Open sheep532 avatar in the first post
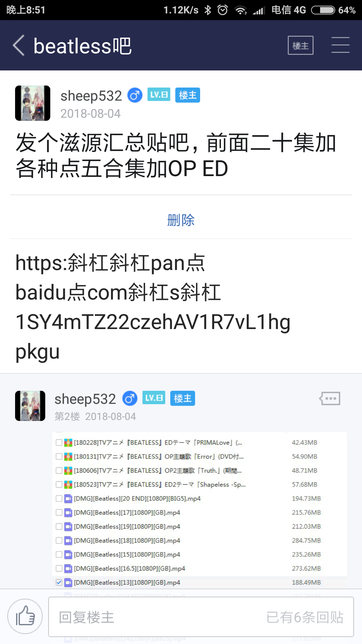The height and width of the screenshot is (644, 362). [33, 103]
